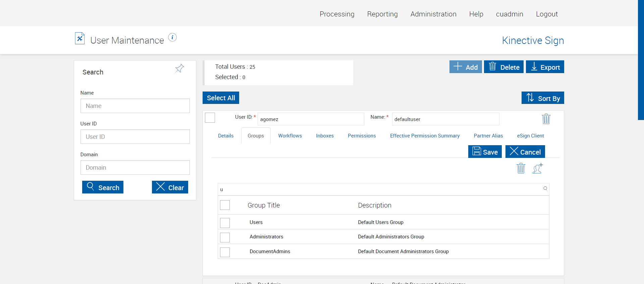644x284 pixels.
Task: Click the remove-group trash icon below Save
Action: click(521, 168)
